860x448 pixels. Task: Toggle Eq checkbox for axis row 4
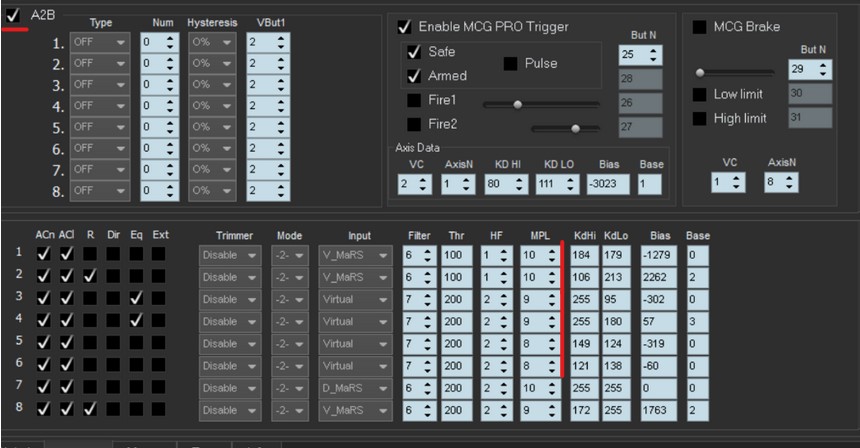click(x=136, y=320)
